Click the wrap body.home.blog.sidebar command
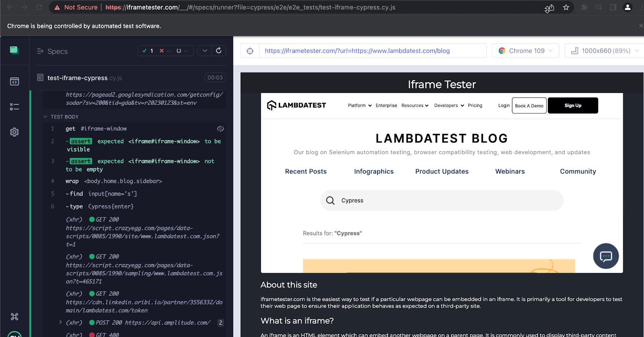 [134, 181]
